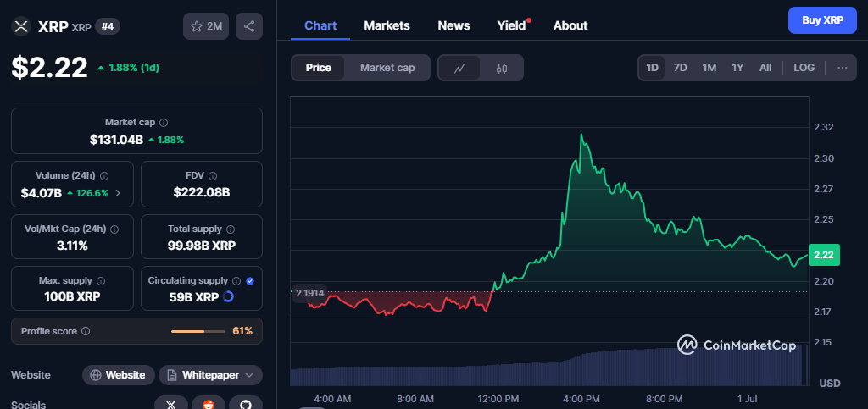Show info for Profile score
Viewport: 868px width, 409px height.
[86, 331]
